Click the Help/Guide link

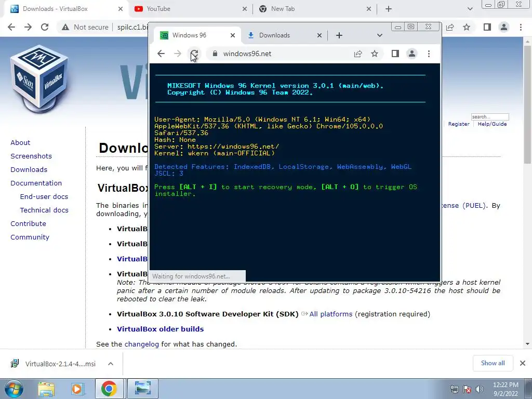pos(493,124)
